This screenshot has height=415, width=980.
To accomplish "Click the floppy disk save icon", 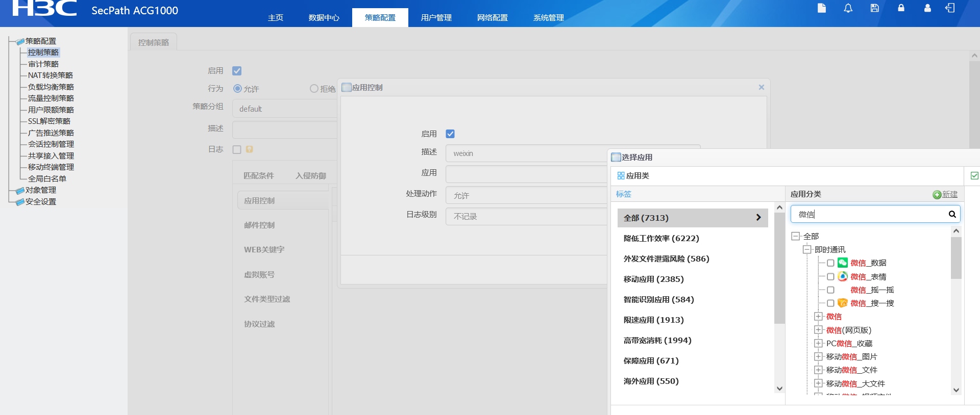I will coord(874,8).
